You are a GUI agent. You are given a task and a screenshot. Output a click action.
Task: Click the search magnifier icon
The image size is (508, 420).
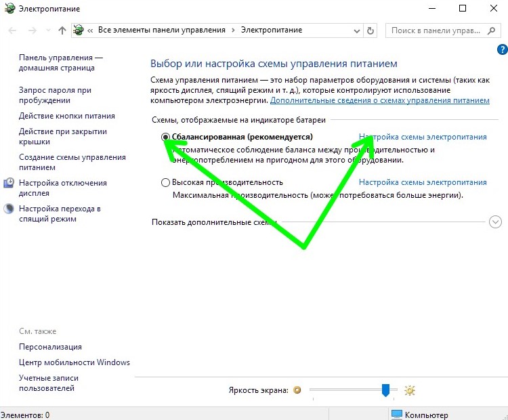click(x=492, y=30)
